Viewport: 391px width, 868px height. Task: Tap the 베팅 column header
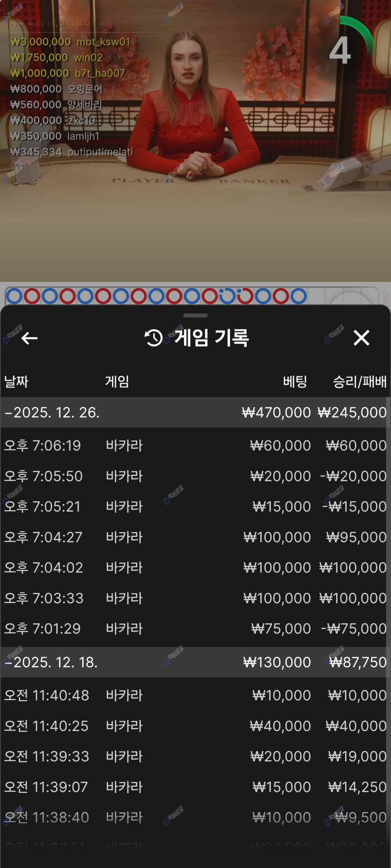click(295, 382)
